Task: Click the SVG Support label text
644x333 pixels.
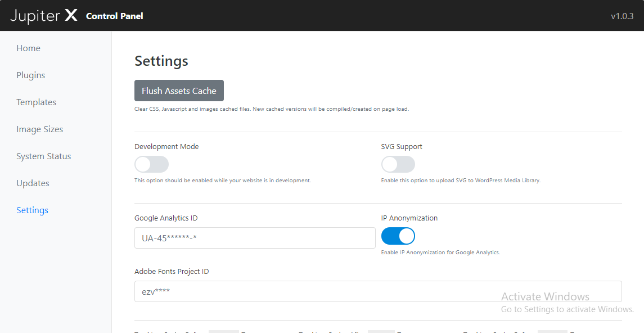Action: tap(401, 147)
